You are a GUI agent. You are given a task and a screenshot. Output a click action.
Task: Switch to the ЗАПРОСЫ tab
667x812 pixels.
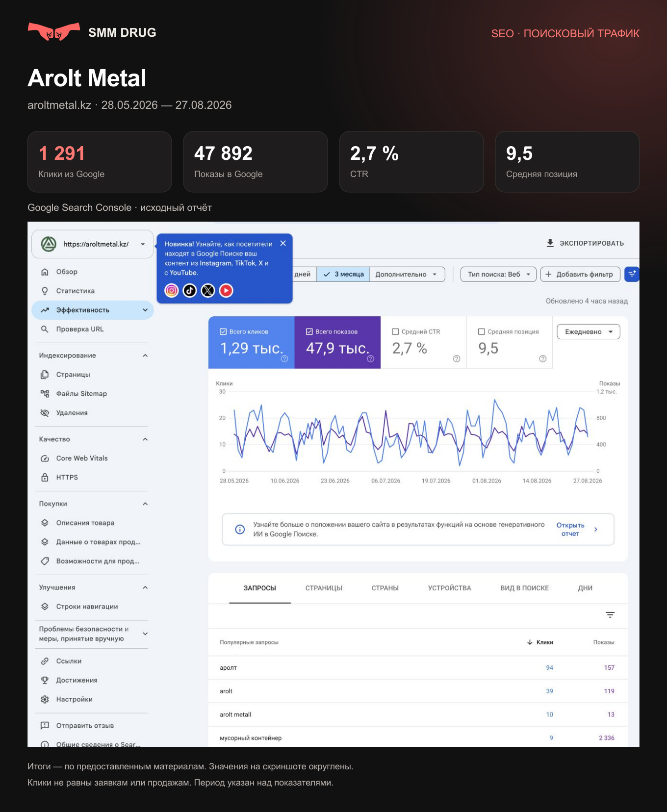(x=260, y=588)
